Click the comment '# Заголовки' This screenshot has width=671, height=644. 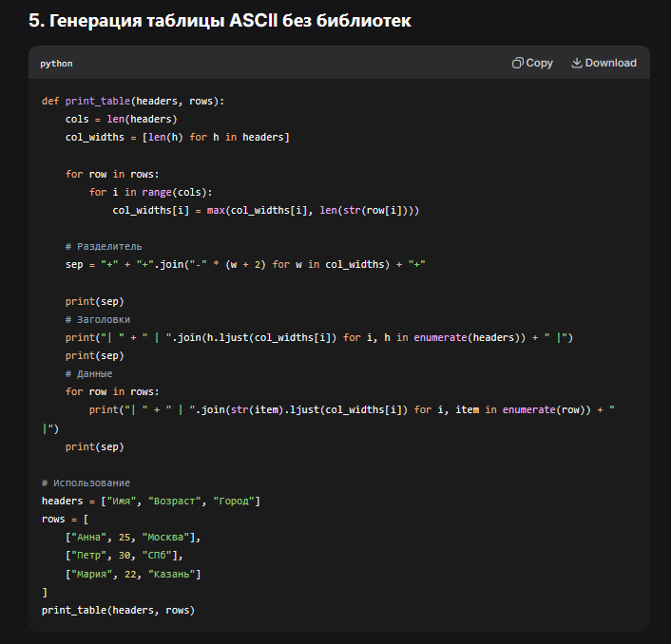tap(98, 320)
